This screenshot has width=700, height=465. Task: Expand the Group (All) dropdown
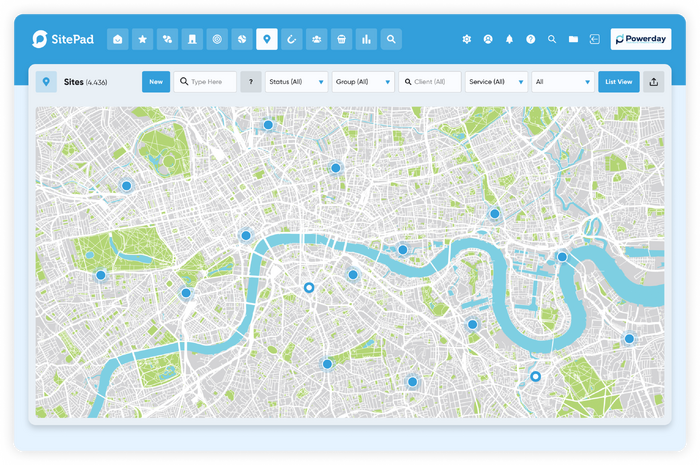click(362, 82)
